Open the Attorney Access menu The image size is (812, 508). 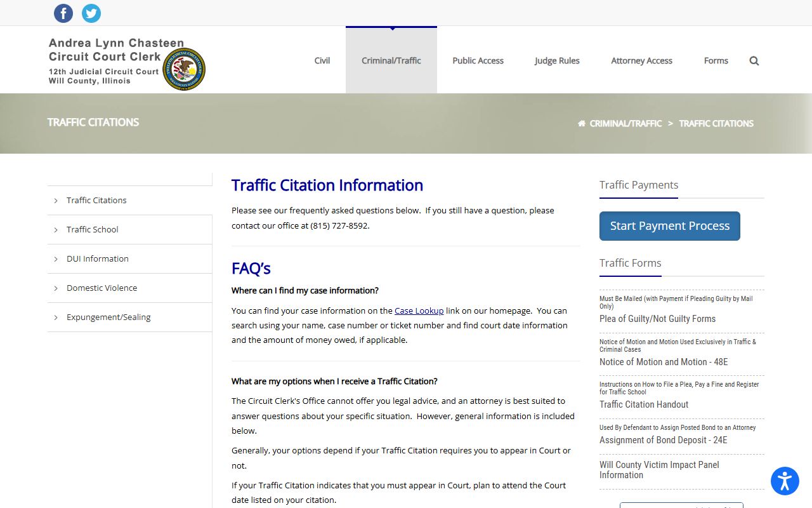point(641,60)
